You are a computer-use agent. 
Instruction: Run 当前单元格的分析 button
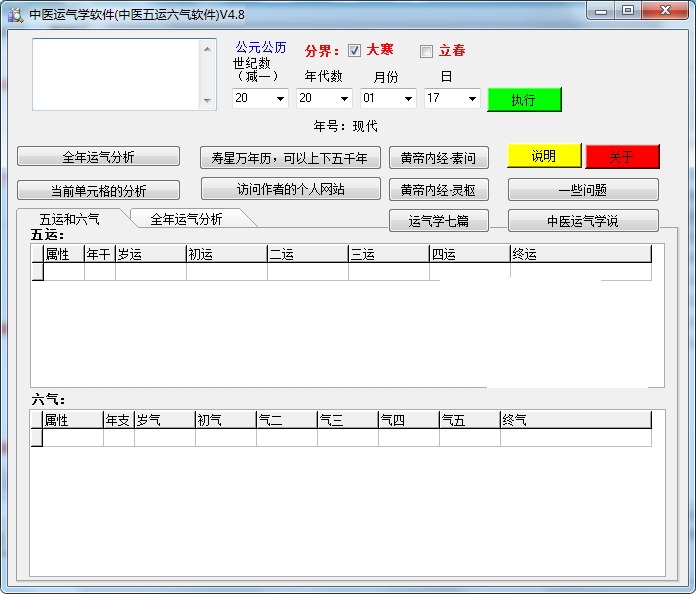coord(98,190)
